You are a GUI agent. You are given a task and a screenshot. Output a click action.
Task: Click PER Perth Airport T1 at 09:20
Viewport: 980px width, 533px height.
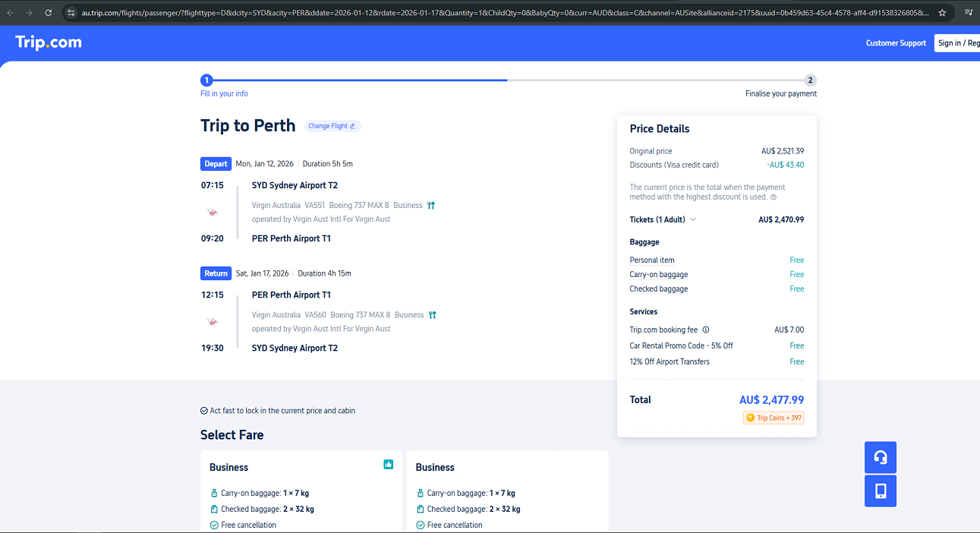point(291,238)
